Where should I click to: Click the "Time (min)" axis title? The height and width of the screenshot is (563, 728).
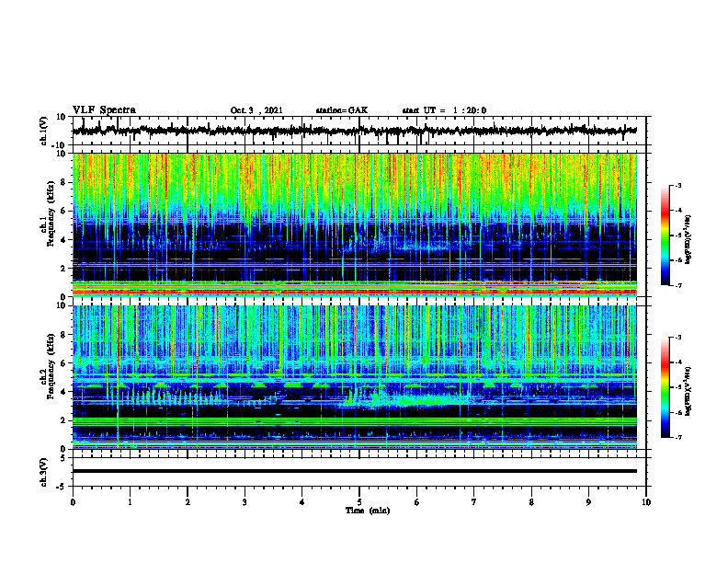tap(368, 511)
